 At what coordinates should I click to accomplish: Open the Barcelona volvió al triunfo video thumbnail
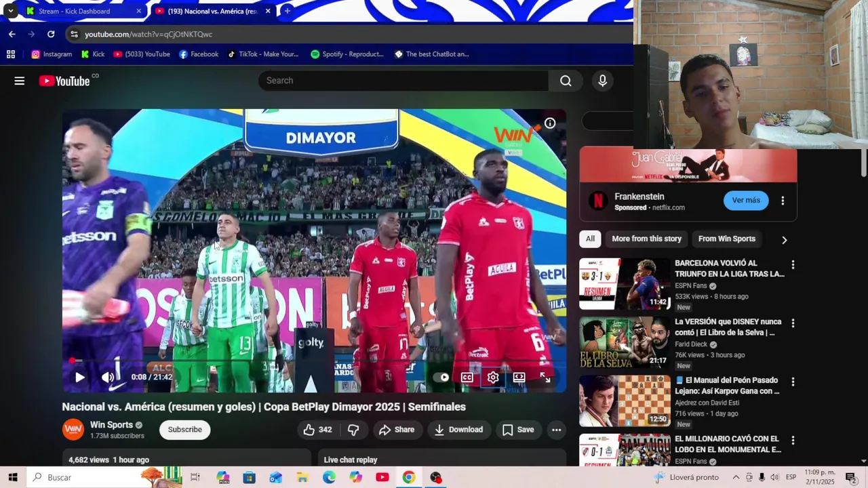625,283
